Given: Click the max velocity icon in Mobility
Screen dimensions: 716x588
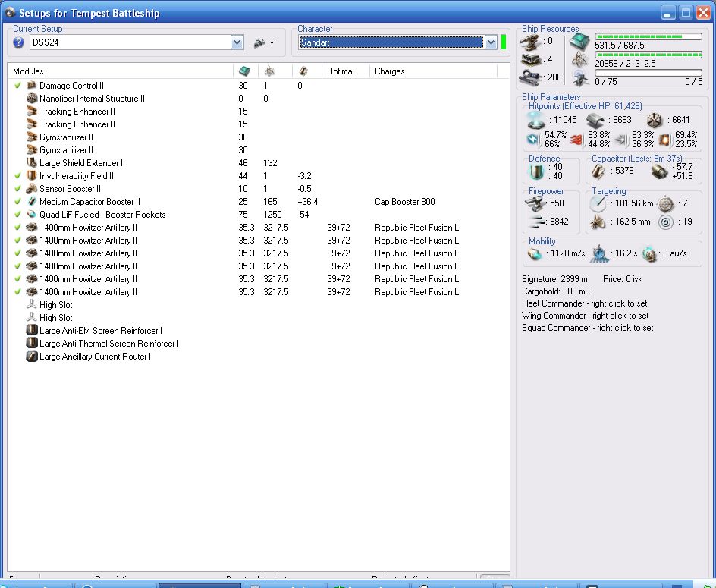Looking at the screenshot, I should pyautogui.click(x=534, y=253).
